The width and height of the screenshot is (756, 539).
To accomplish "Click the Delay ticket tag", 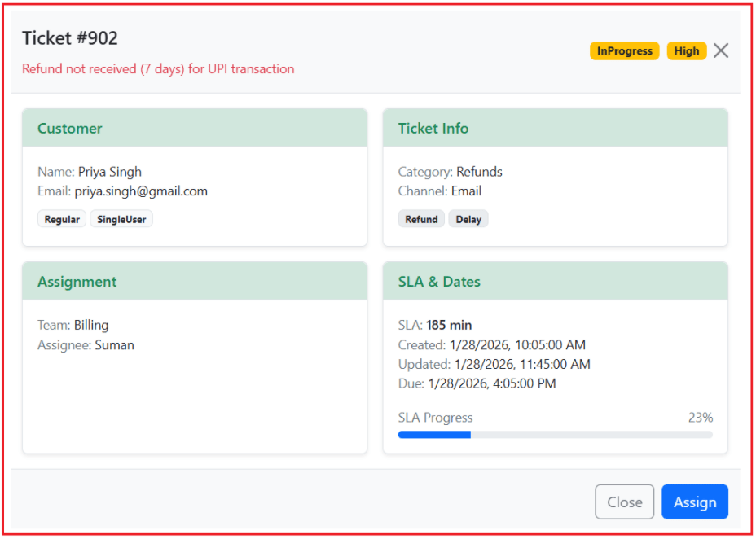I will pos(468,219).
